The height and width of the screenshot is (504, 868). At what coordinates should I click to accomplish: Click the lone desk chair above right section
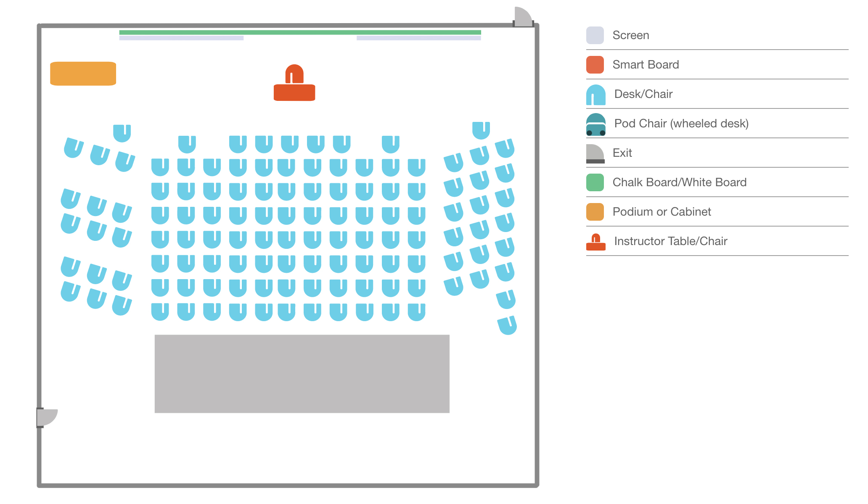click(481, 130)
